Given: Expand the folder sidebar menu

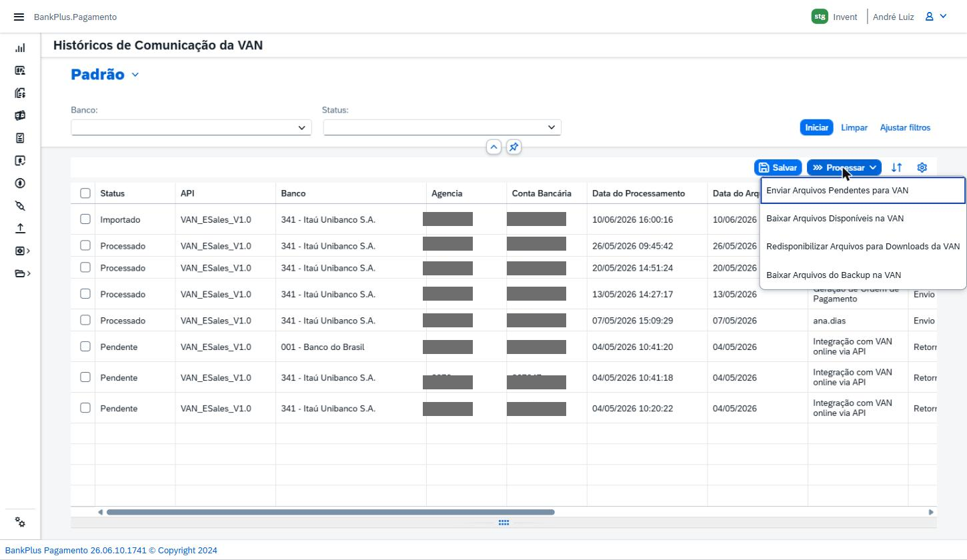Looking at the screenshot, I should point(23,273).
